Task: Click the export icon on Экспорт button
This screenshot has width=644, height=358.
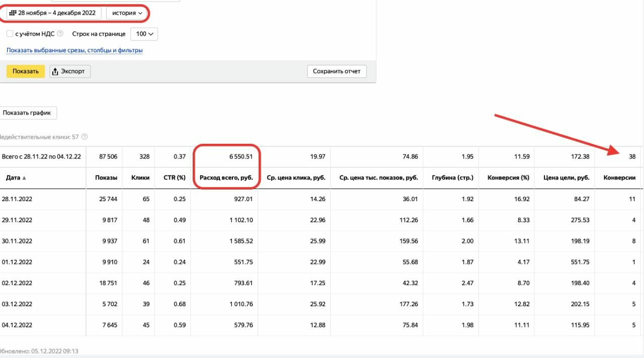Action: click(55, 71)
